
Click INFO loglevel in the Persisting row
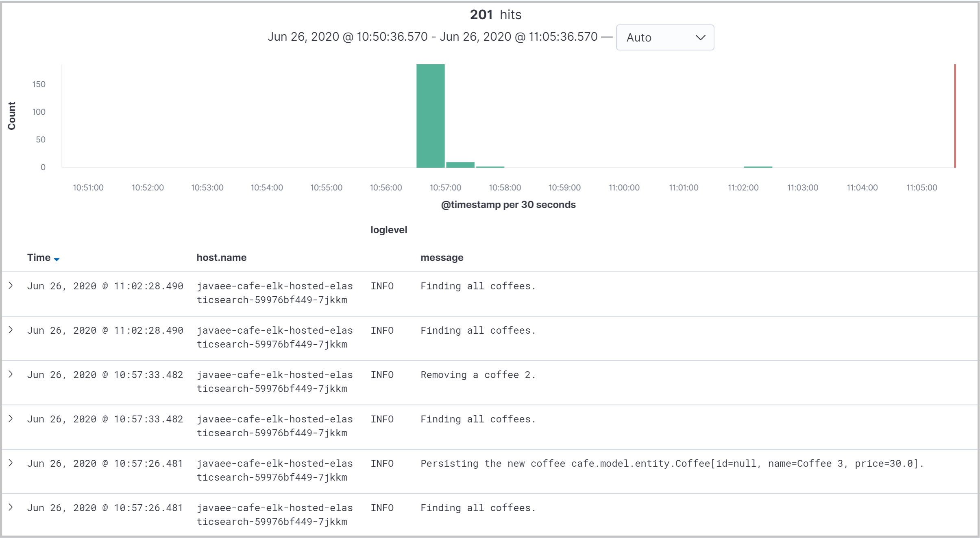[382, 464]
